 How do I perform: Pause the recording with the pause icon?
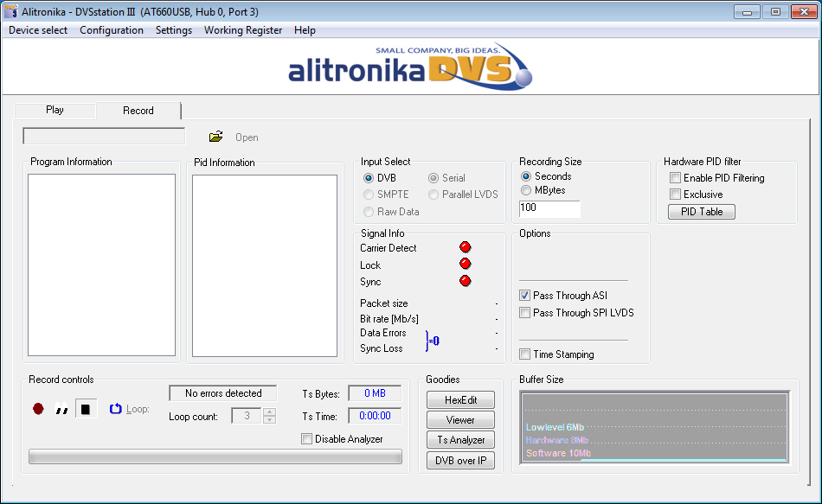61,410
